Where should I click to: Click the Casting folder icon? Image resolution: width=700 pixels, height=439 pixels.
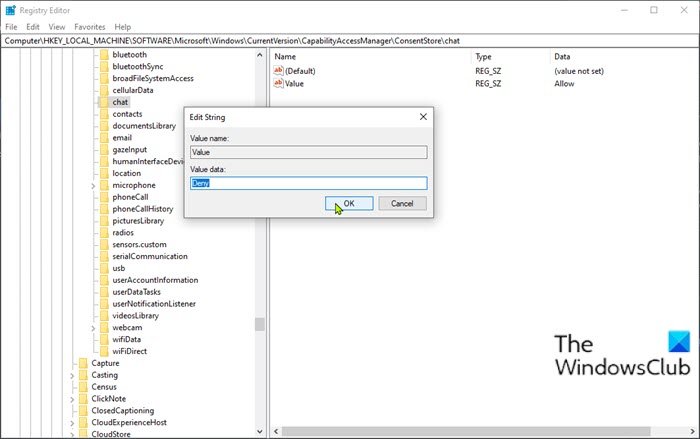[x=83, y=375]
